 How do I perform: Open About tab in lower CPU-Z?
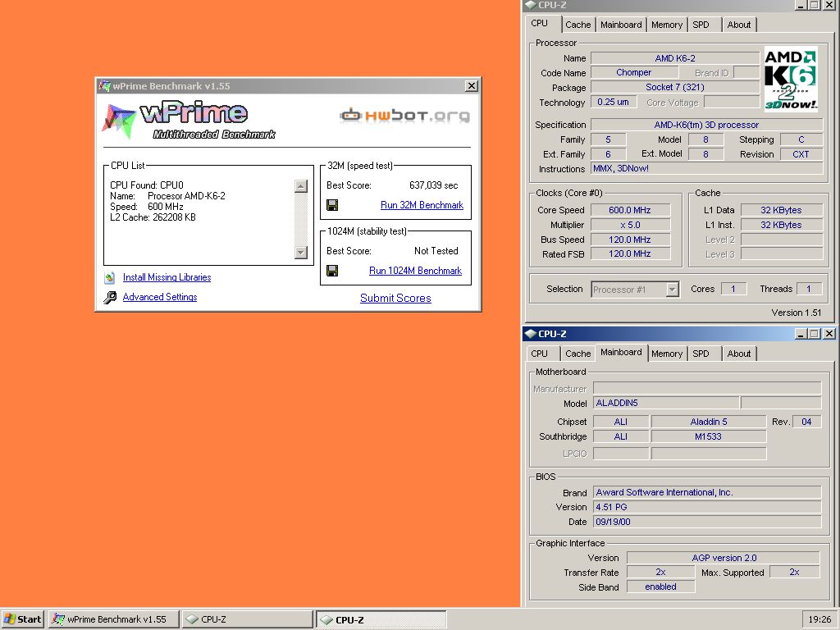point(739,354)
